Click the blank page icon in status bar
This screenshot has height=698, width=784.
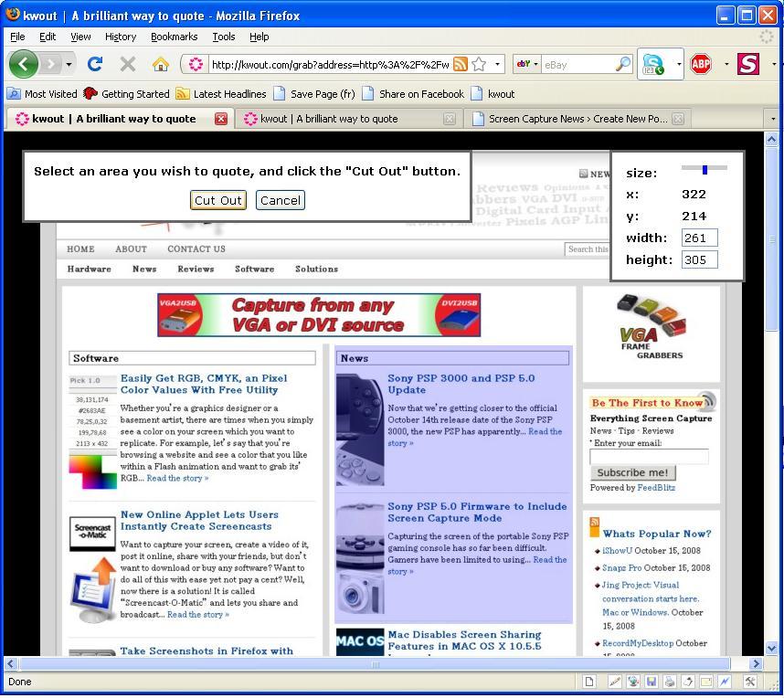pos(589,682)
